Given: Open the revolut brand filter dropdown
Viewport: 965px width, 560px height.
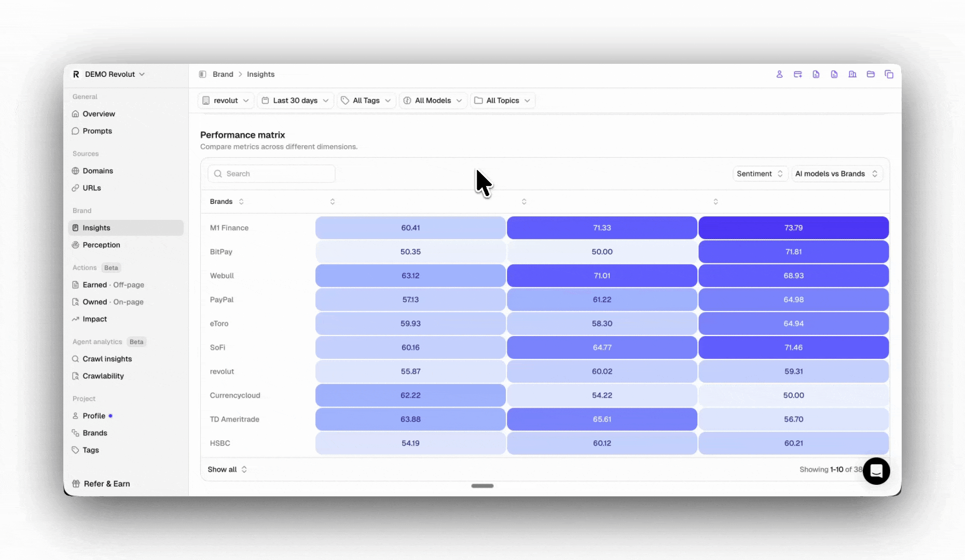Looking at the screenshot, I should [226, 101].
